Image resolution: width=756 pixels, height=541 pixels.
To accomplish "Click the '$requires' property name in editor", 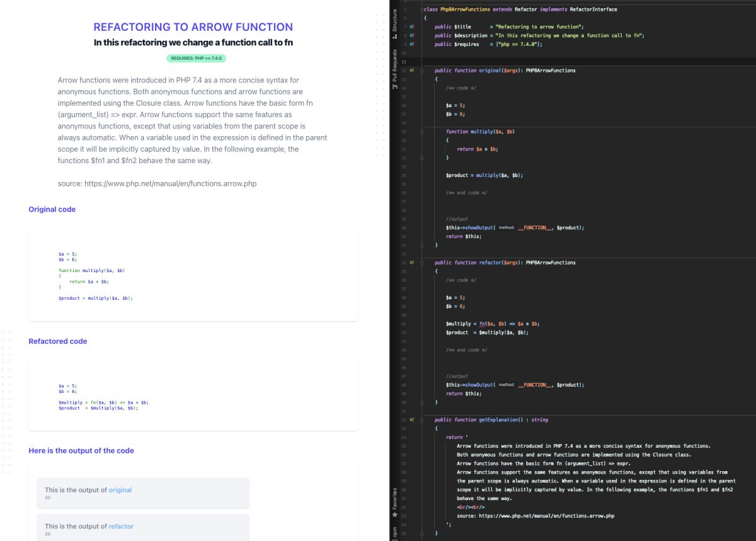I will (466, 45).
